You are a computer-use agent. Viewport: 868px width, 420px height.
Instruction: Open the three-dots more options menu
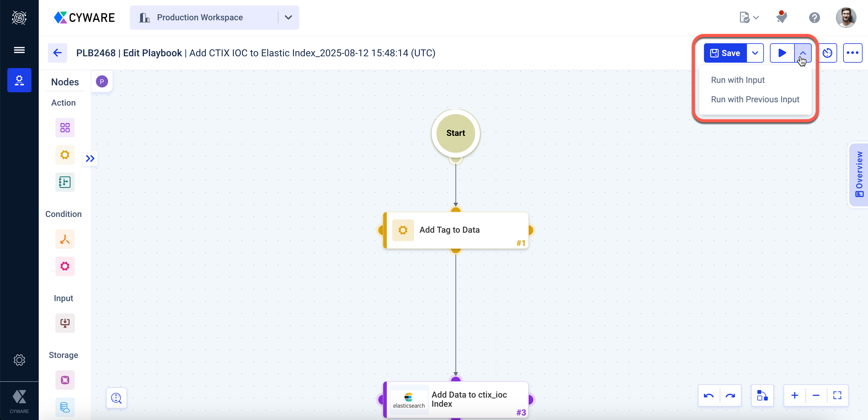click(852, 53)
